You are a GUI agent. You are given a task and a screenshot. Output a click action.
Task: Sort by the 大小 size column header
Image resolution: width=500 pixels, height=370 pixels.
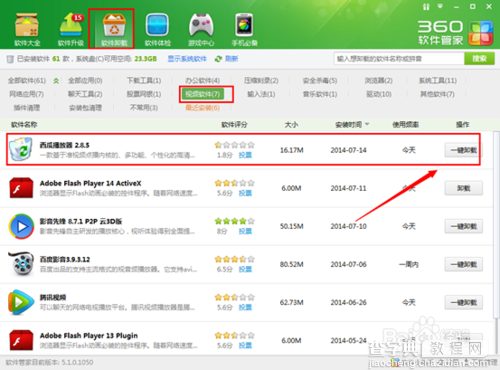(x=291, y=125)
